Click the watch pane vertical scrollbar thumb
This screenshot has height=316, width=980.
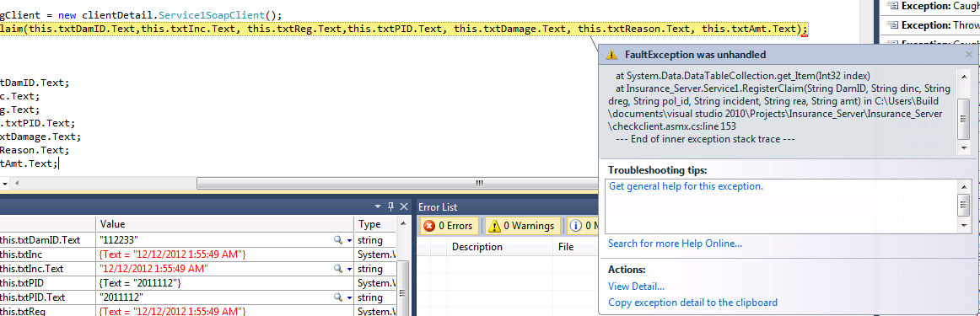pyautogui.click(x=403, y=287)
